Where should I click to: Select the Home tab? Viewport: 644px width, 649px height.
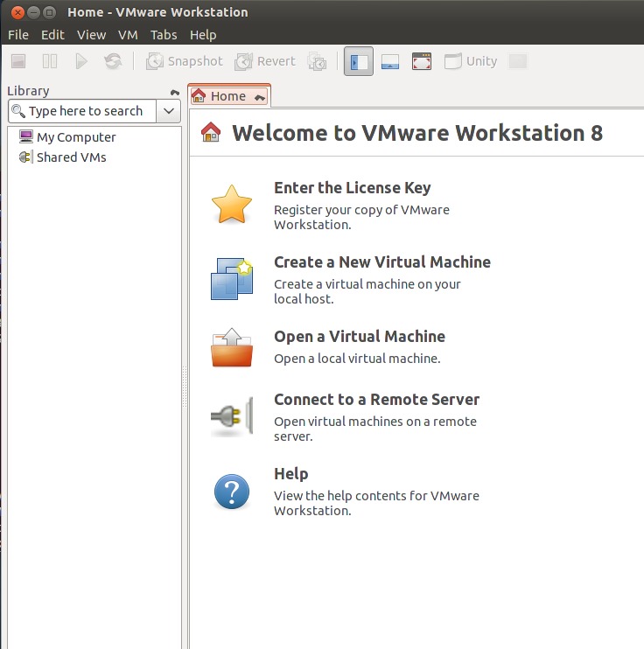227,96
